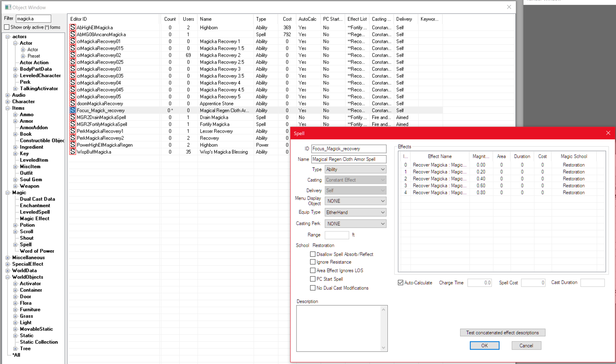Click the Range input field

click(x=337, y=235)
